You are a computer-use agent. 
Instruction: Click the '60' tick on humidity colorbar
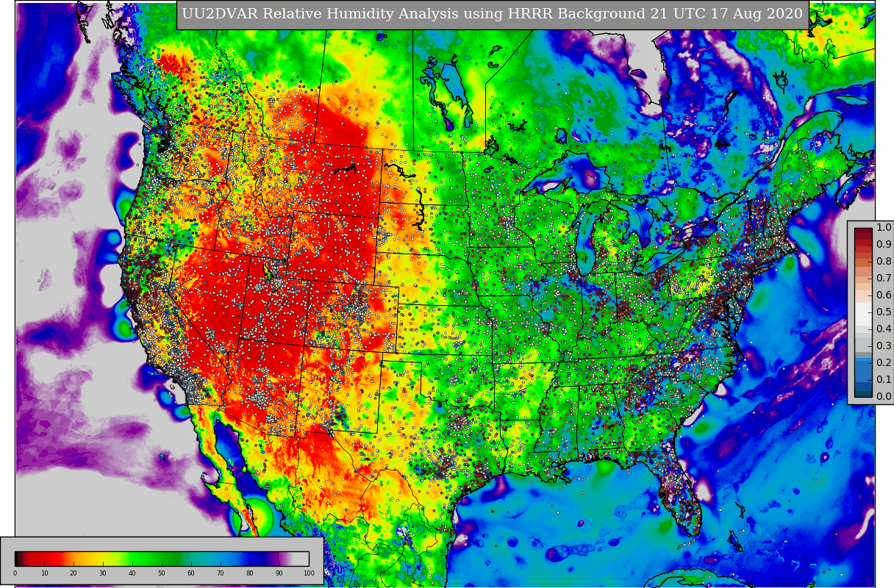tap(191, 573)
